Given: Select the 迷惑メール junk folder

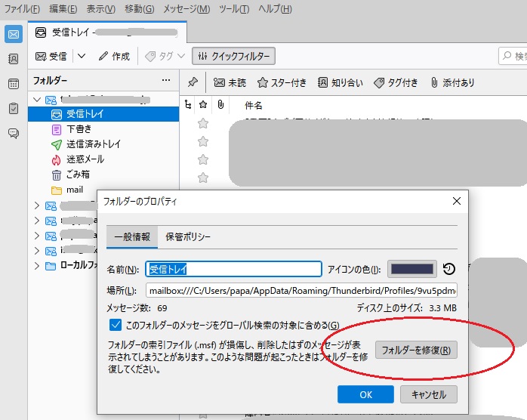Looking at the screenshot, I should click(x=85, y=159).
